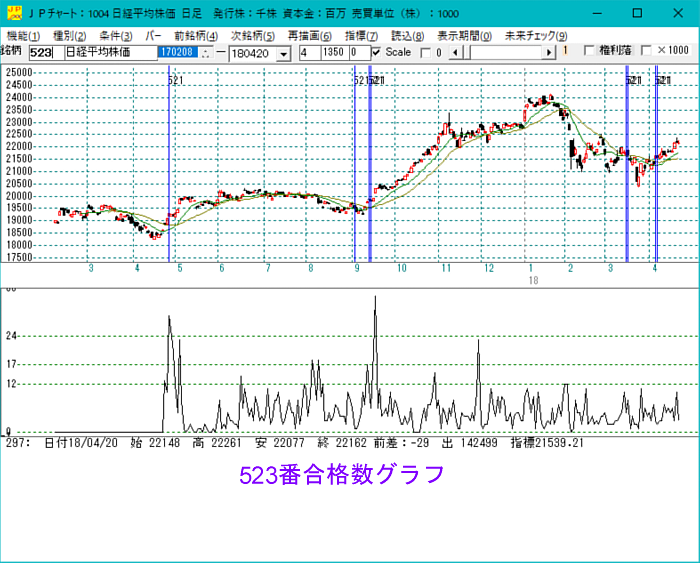This screenshot has height=563, width=700.
Task: Click the high price 高 22261
Action: 217,443
